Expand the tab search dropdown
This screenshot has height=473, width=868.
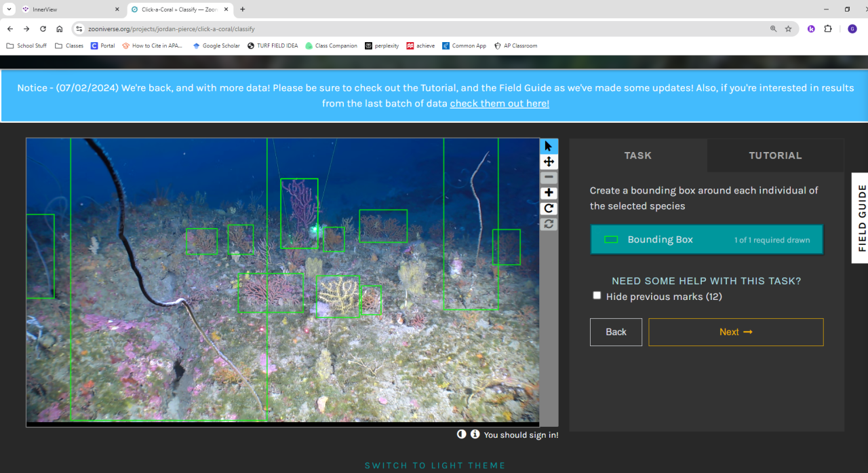pos(9,10)
